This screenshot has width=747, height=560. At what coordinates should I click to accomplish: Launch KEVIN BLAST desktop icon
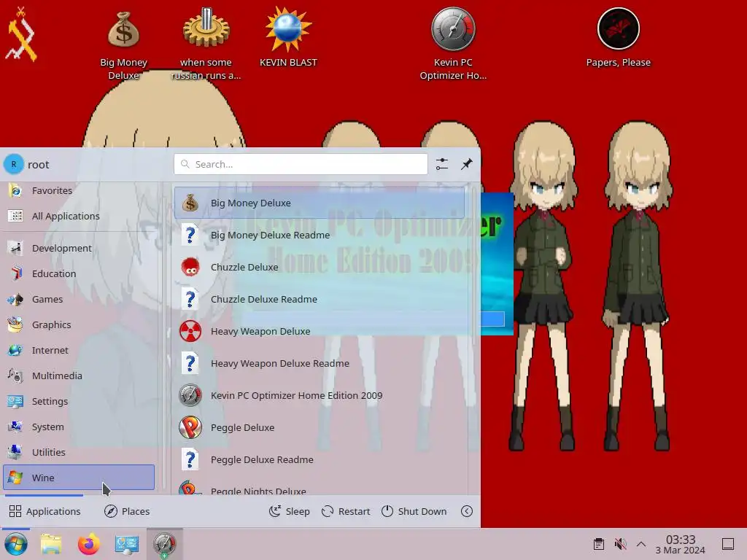pyautogui.click(x=288, y=37)
